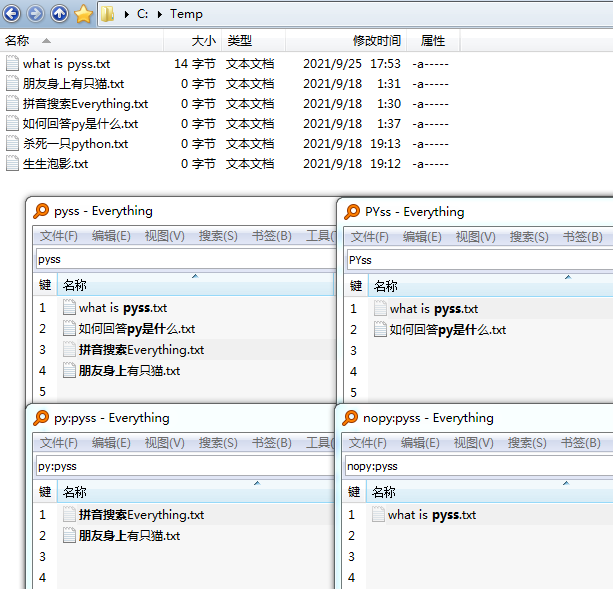Expand the arrow before Temp in address bar
The image size is (613, 589).
(x=160, y=15)
